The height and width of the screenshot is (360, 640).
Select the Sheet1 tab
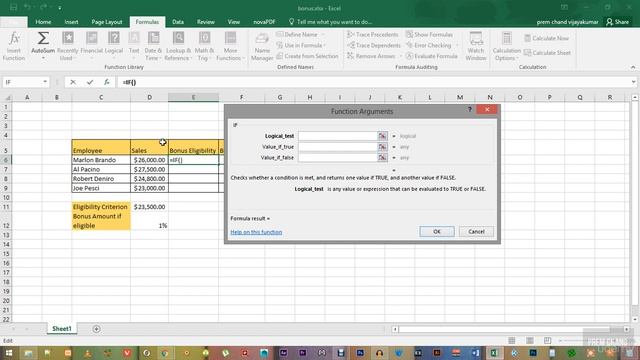(62, 329)
